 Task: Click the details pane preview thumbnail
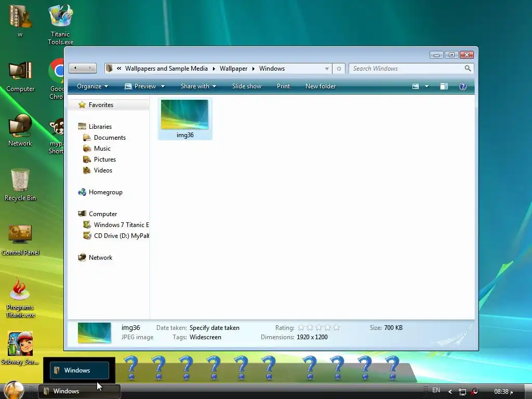coord(95,333)
